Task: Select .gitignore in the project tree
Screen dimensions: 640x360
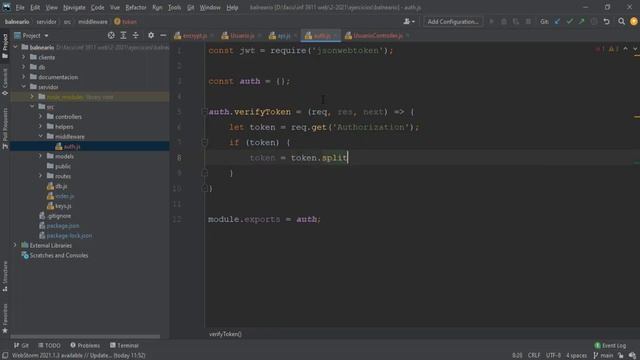Action: (x=59, y=216)
